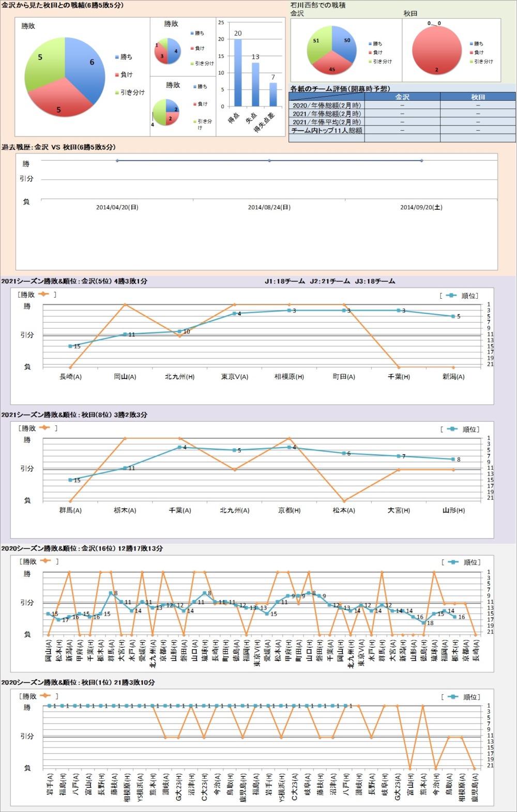Viewport: 517px width, 812px height.
Task: Click the 得失点差 bar labeled 7
Action: pos(273,94)
